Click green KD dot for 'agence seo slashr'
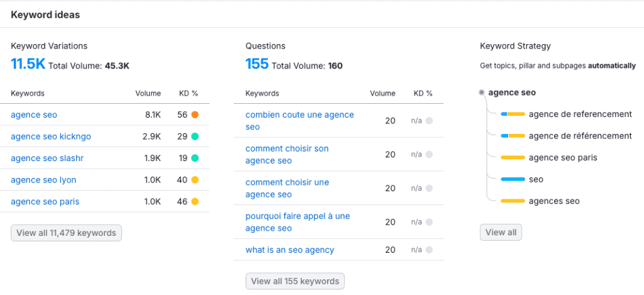The width and height of the screenshot is (644, 295). point(195,158)
